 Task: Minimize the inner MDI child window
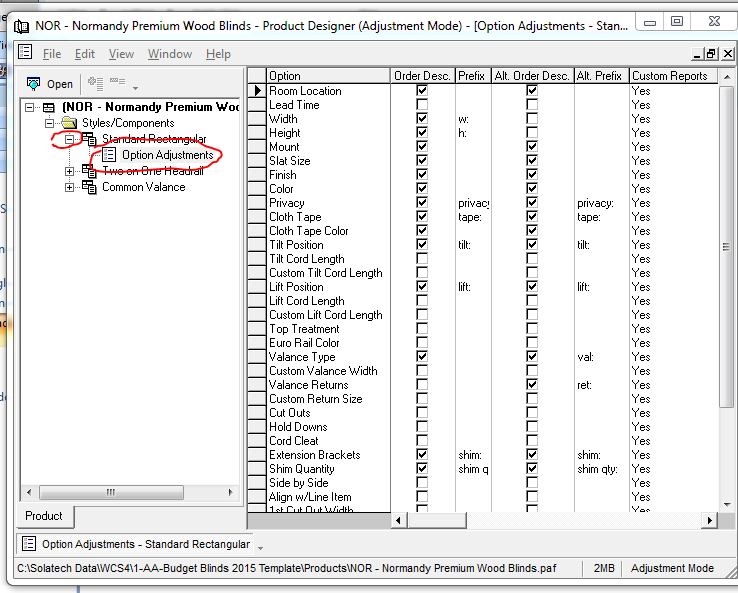(697, 54)
